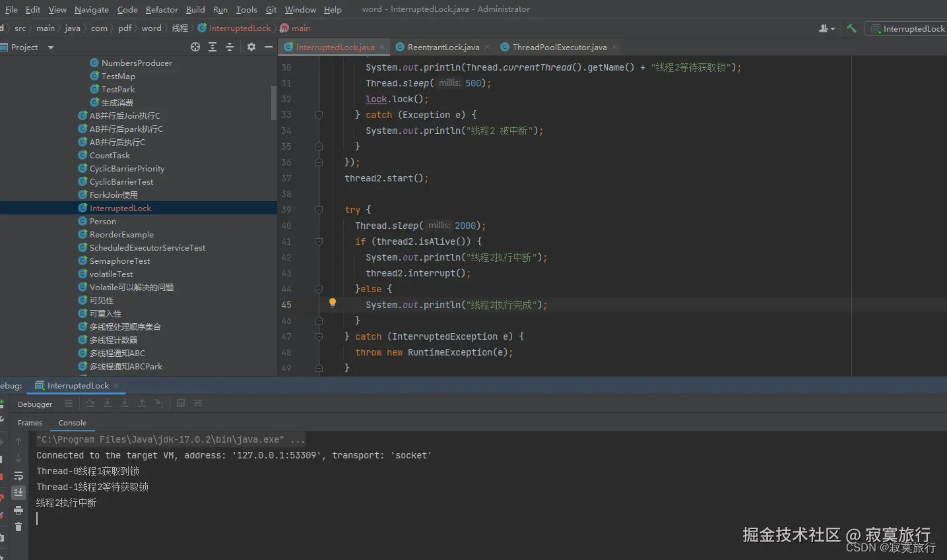Print the console output

[x=18, y=510]
